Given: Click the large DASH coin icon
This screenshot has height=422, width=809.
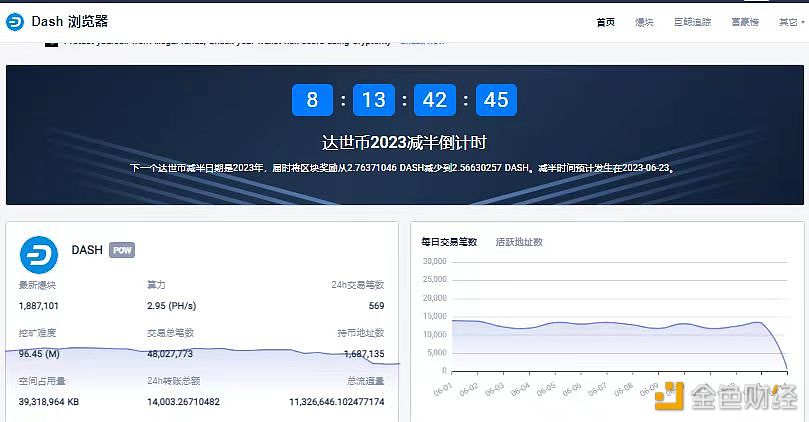Looking at the screenshot, I should coord(39,254).
